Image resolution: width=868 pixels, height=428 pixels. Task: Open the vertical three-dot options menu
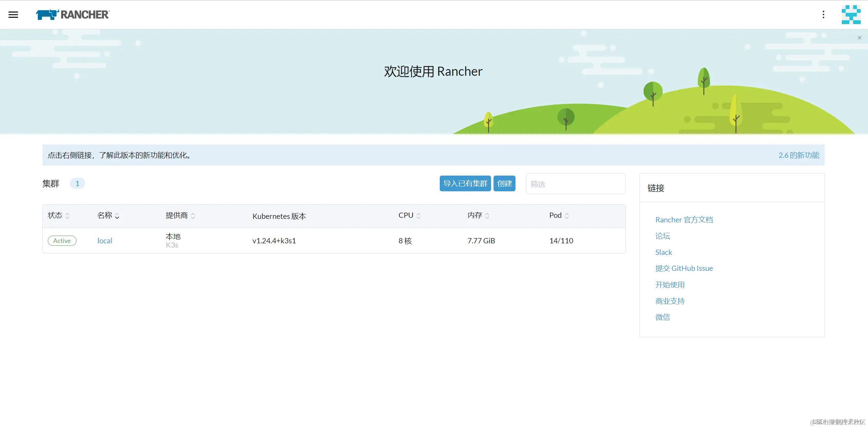(823, 15)
